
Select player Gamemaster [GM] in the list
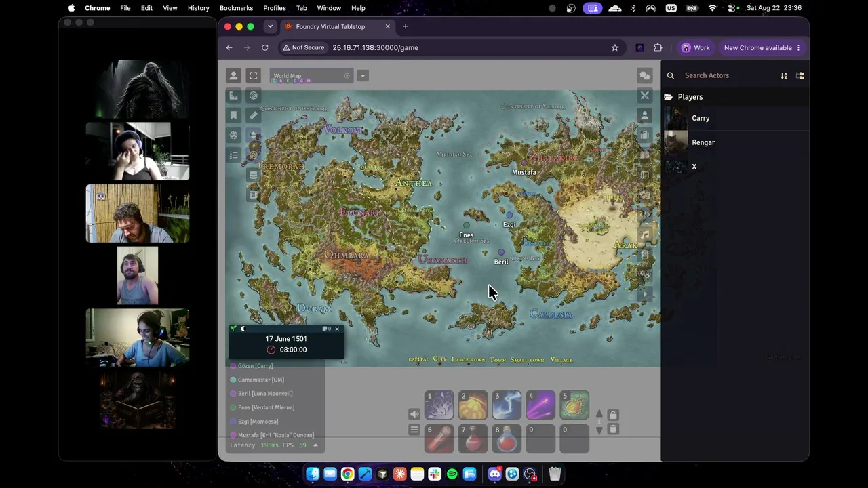point(261,380)
